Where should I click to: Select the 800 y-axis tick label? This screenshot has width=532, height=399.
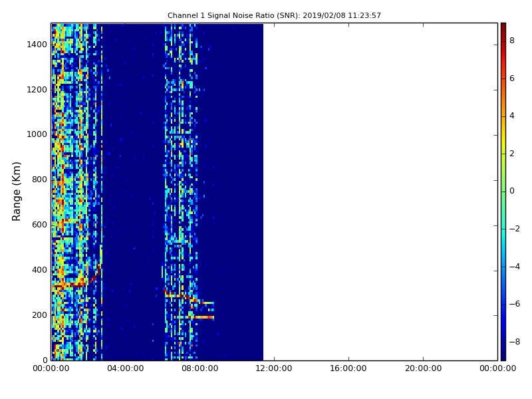(39, 180)
